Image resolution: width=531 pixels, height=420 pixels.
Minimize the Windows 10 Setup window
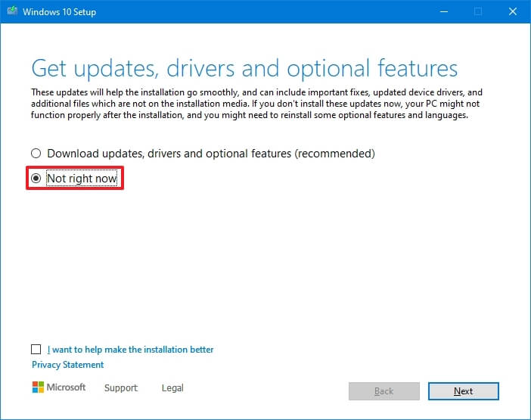(444, 11)
